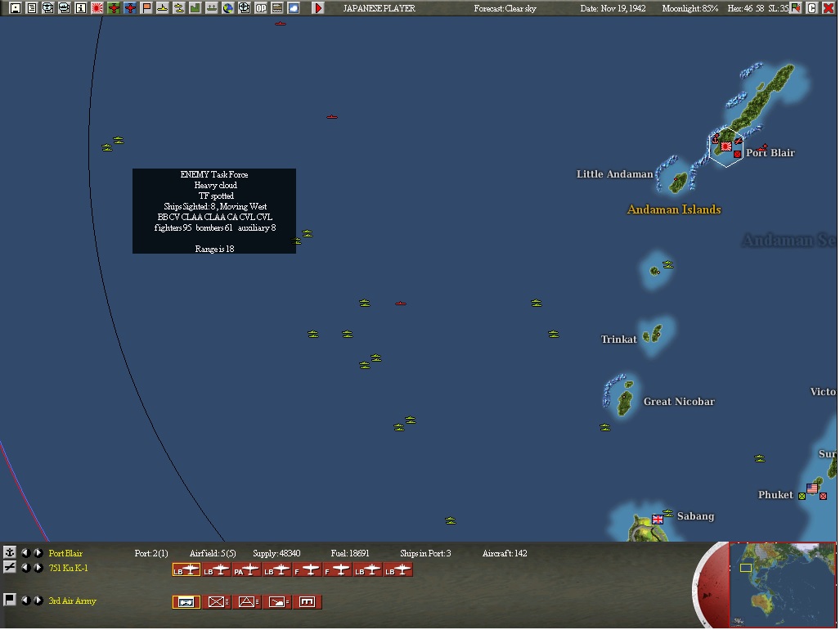Viewport: 840px width, 630px height.
Task: Click the green factory industry icon
Action: pos(195,8)
